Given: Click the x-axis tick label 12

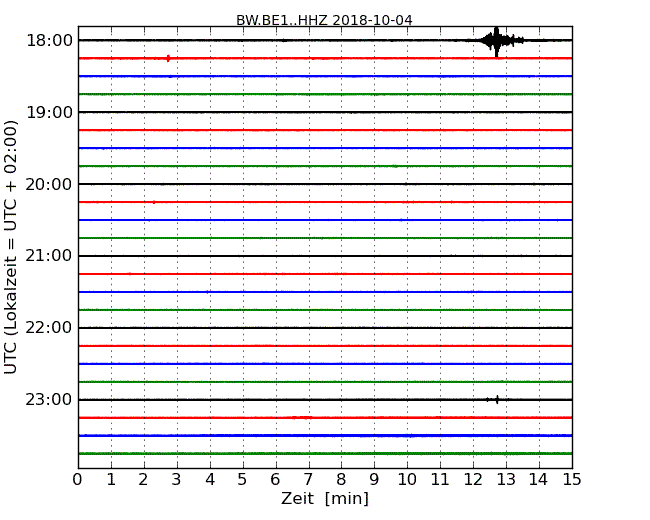Looking at the screenshot, I should pos(473,479).
